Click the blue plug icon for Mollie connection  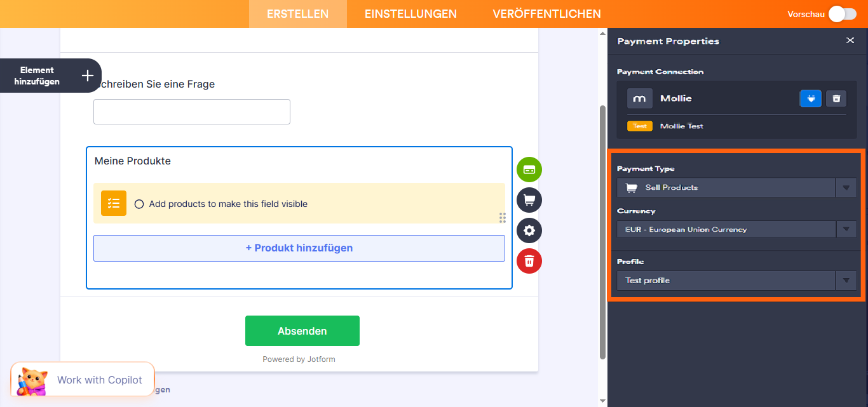810,98
